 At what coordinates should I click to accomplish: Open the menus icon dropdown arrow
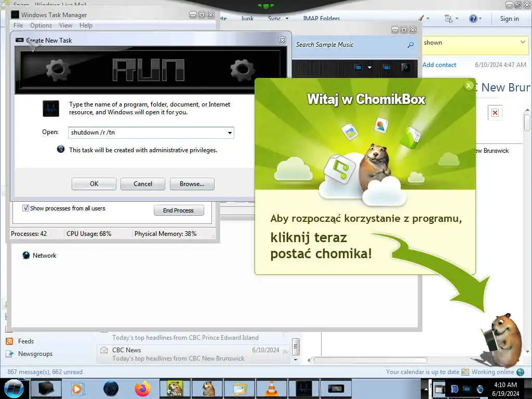pos(457,19)
